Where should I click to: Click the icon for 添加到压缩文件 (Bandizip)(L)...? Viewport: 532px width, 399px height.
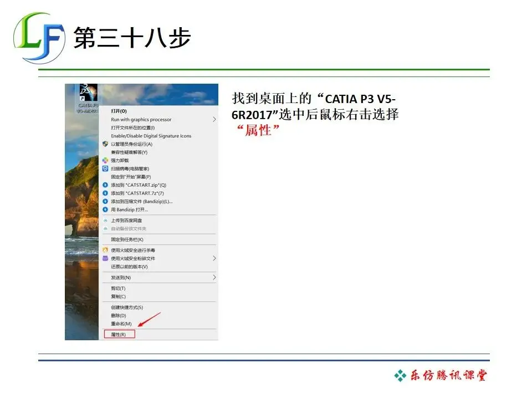[x=105, y=201]
